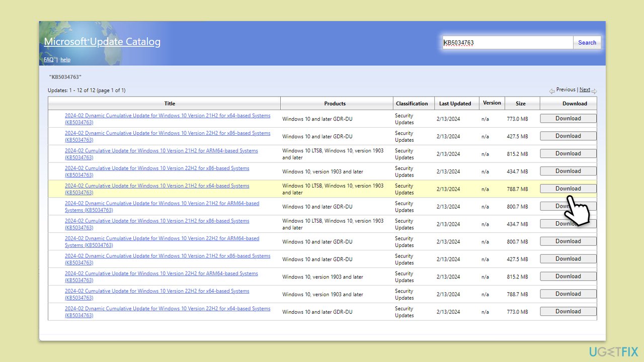Open Dynamic Cumulative Update 22H2 x64 title link

(x=168, y=312)
